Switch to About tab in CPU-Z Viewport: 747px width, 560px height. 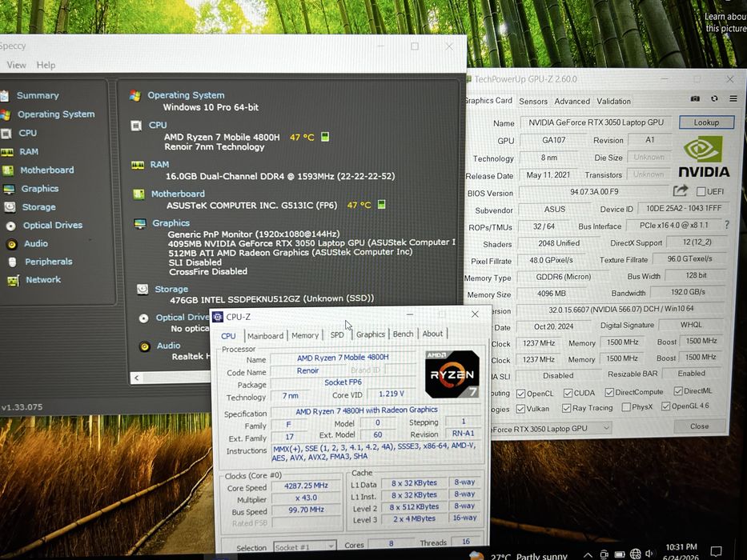(x=432, y=334)
